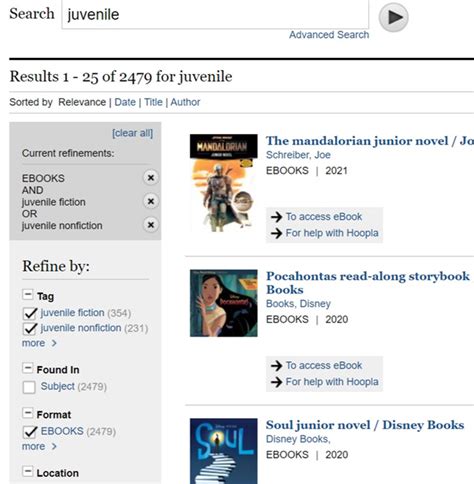The width and height of the screenshot is (474, 484).
Task: Sort results by Date
Action: pyautogui.click(x=125, y=102)
